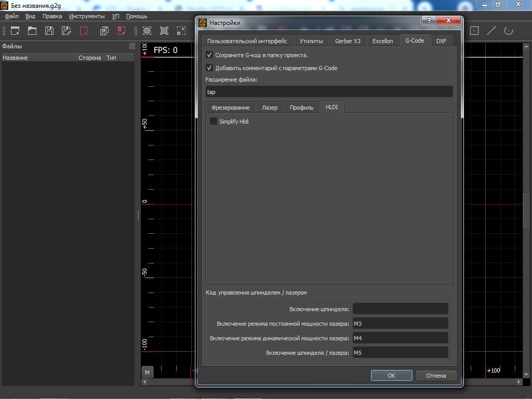Click the Тип column header
This screenshot has width=532, height=399.
click(119, 58)
